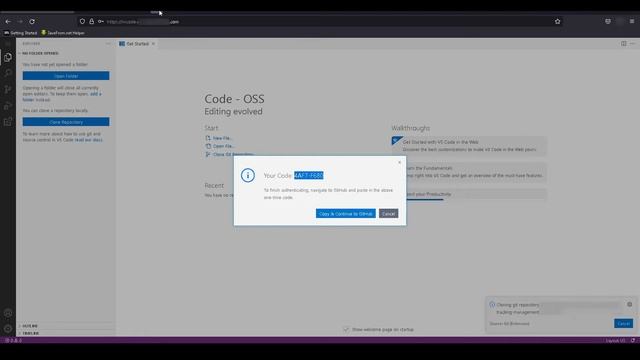The image size is (640, 360).
Task: Open the Pocket icon in the browser toolbar
Action: pyautogui.click(x=608, y=22)
